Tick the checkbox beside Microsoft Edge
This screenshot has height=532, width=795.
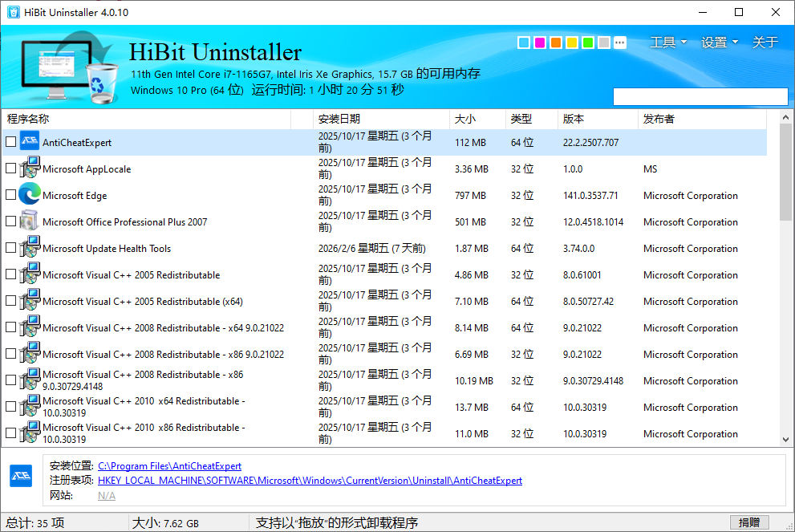point(10,195)
